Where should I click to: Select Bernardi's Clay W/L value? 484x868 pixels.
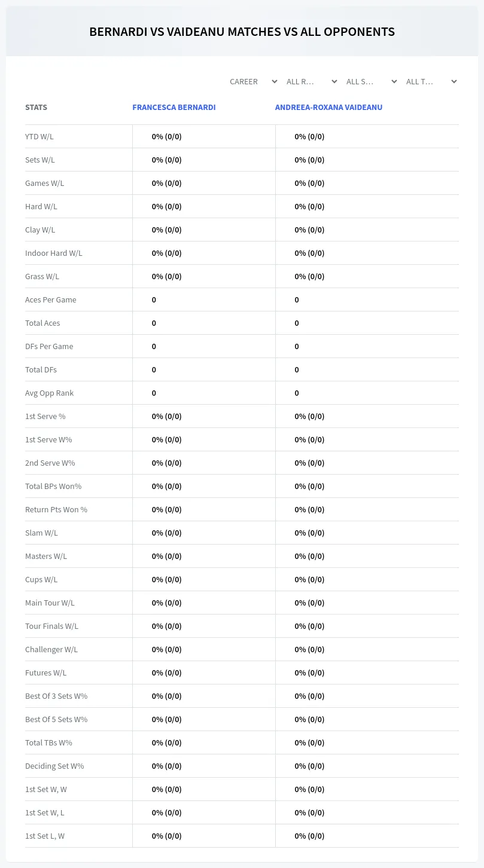[166, 230]
